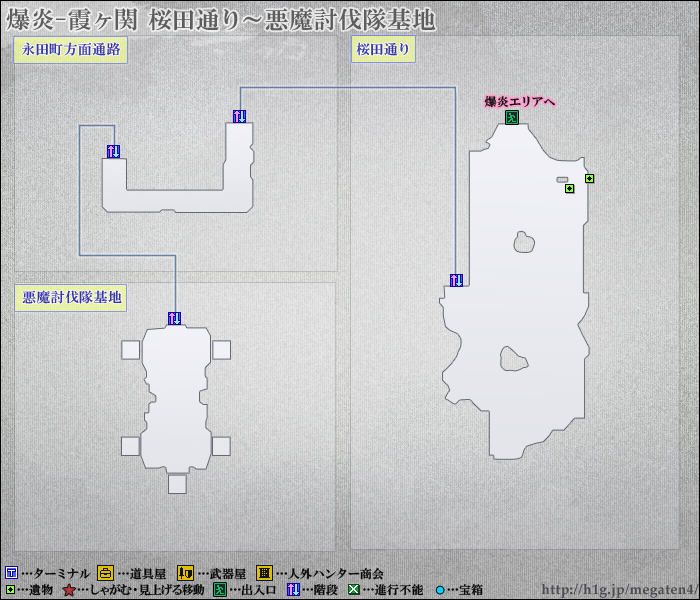Click the stairs icon atop 悪魔討伐隊基地
This screenshot has width=700, height=600.
175,318
